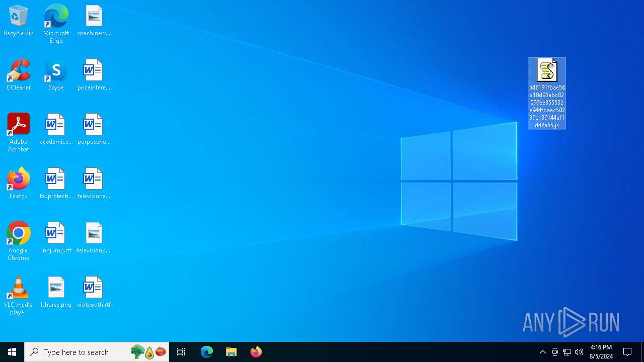Show hidden system tray icons
The image size is (644, 362).
coord(543,352)
